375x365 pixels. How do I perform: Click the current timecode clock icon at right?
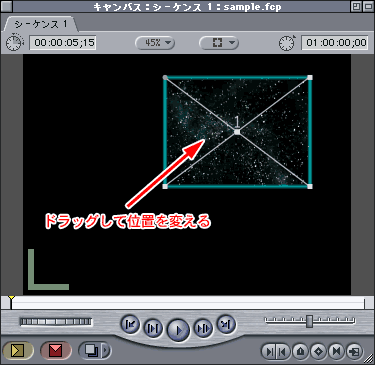pos(287,42)
